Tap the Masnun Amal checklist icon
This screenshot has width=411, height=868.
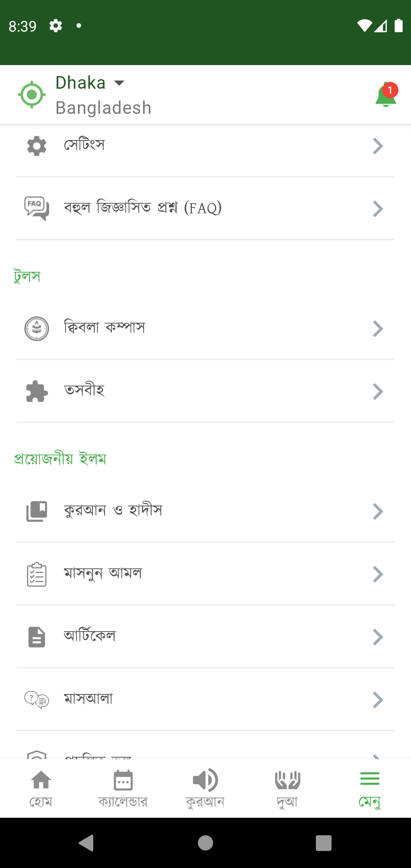pyautogui.click(x=37, y=574)
